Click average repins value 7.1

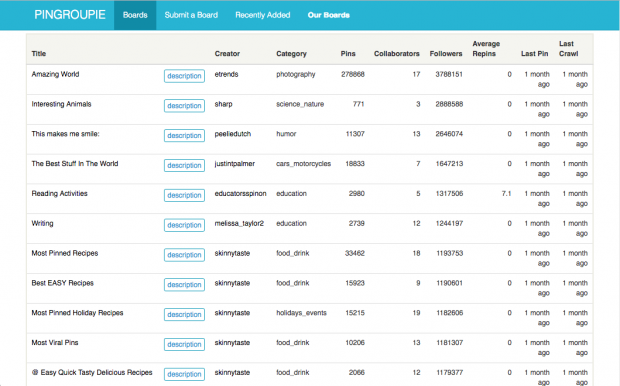tap(507, 194)
